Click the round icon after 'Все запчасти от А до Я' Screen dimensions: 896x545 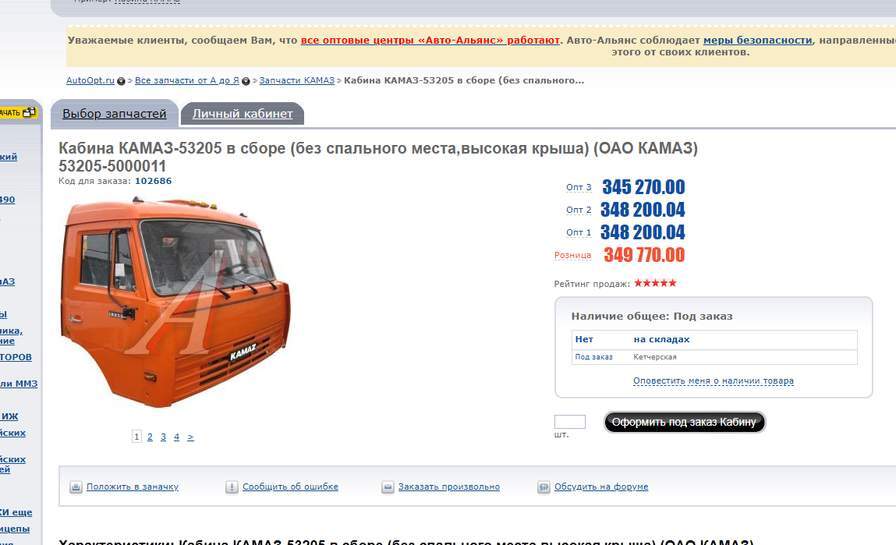point(246,81)
